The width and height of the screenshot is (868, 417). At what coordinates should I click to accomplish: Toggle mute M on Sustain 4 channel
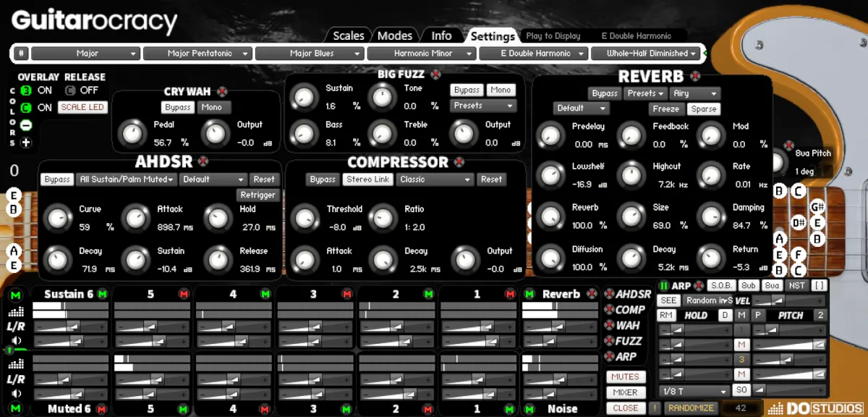[265, 294]
